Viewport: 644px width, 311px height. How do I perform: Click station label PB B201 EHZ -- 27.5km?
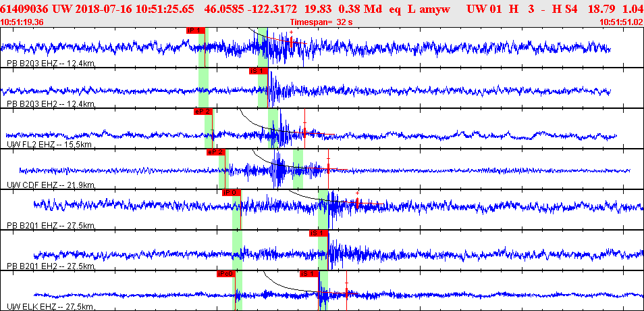(x=51, y=225)
